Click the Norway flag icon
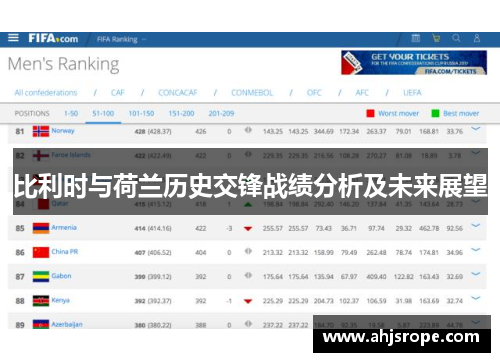The height and width of the screenshot is (362, 500). click(x=41, y=131)
